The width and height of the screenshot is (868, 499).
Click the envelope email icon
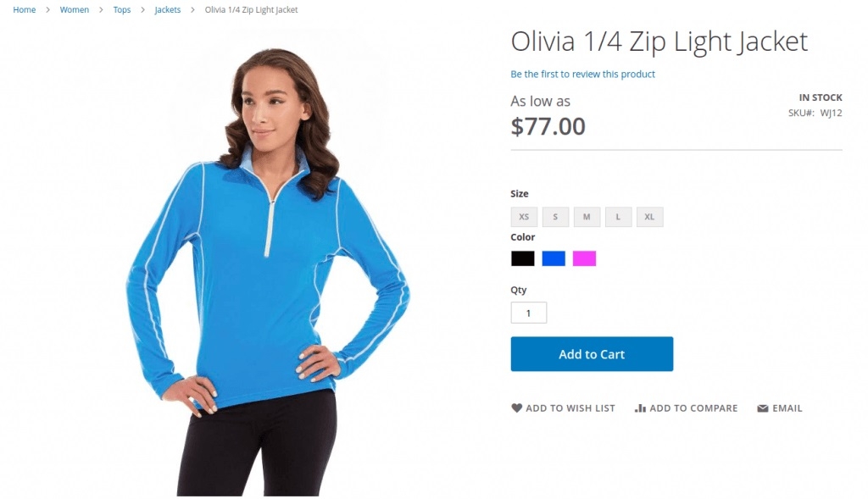click(x=763, y=408)
